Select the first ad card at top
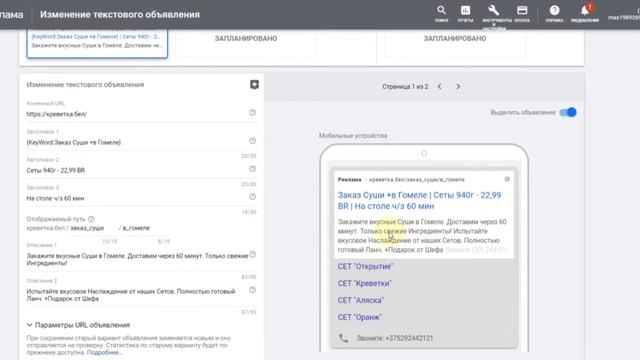The width and height of the screenshot is (640, 360). 97,43
